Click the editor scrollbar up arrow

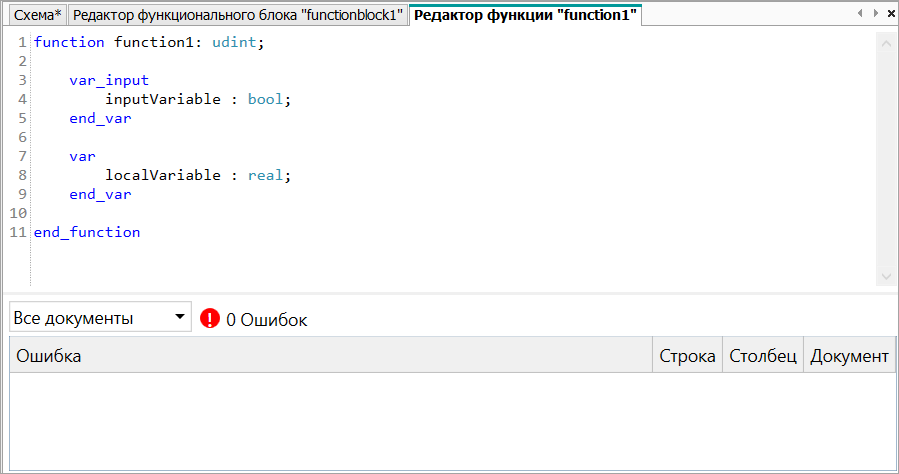pos(886,43)
